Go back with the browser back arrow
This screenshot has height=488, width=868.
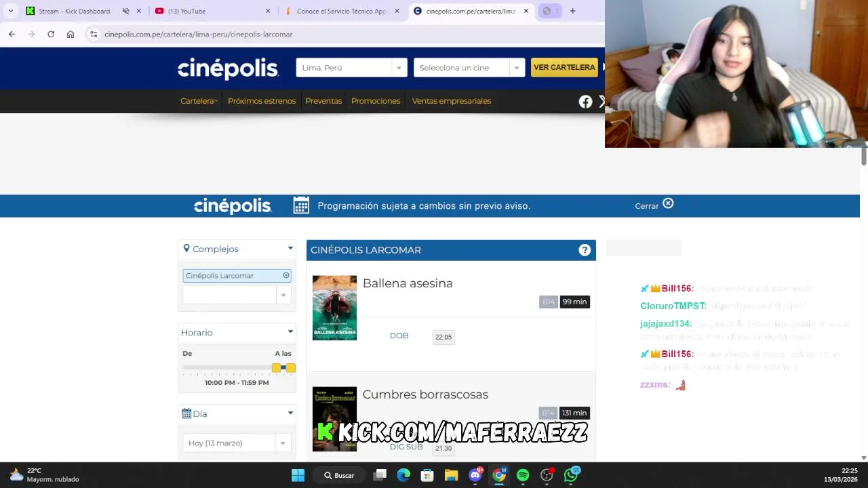[12, 34]
